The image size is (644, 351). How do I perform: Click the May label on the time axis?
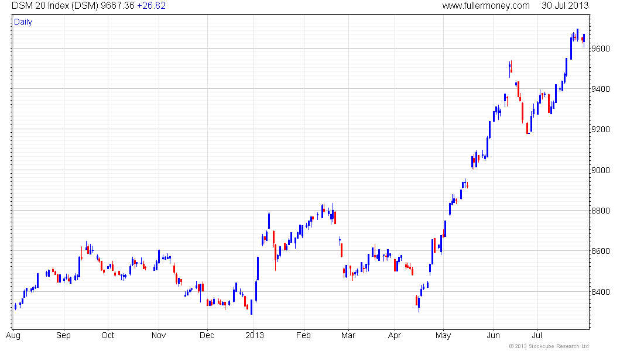click(x=443, y=335)
